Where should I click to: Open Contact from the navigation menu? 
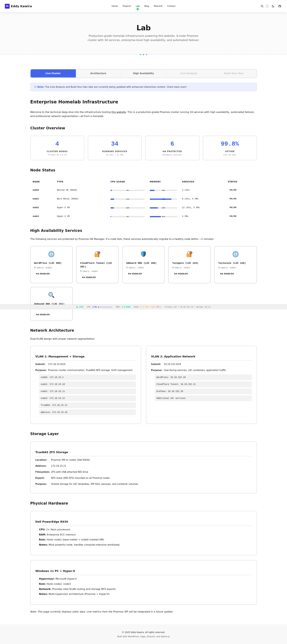(x=171, y=6)
